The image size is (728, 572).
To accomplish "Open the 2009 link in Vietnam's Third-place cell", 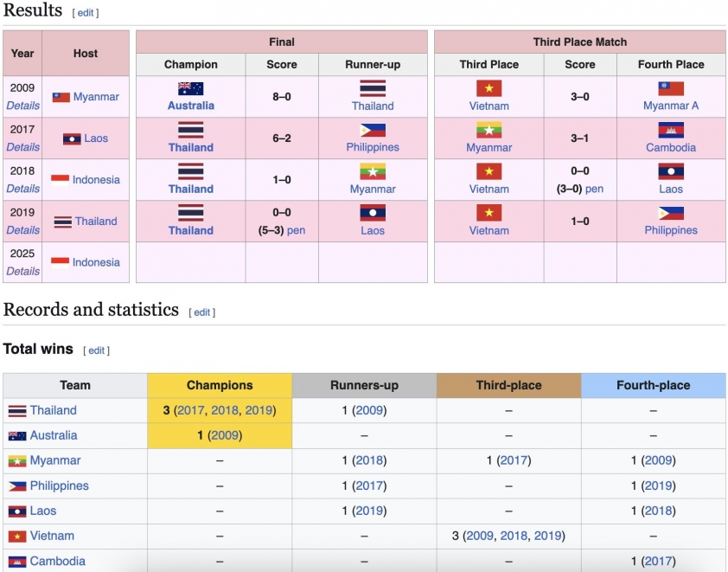I will coord(480,537).
